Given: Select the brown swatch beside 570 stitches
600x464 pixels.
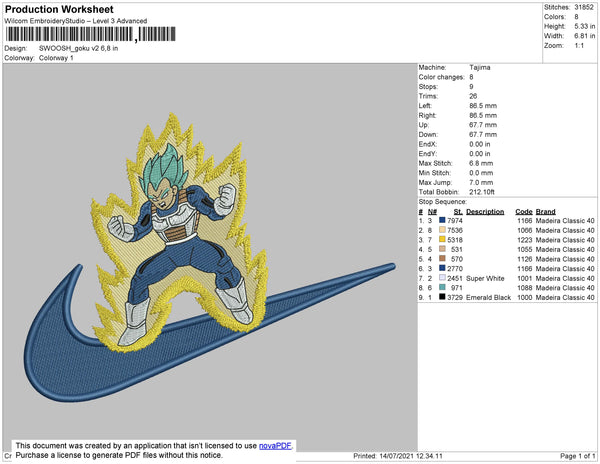Looking at the screenshot, I should (x=442, y=259).
